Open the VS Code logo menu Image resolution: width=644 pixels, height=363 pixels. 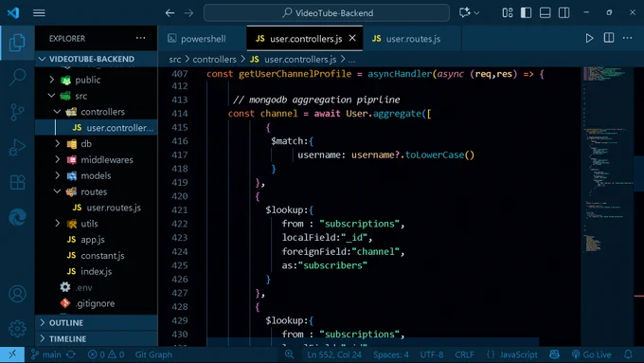13,12
